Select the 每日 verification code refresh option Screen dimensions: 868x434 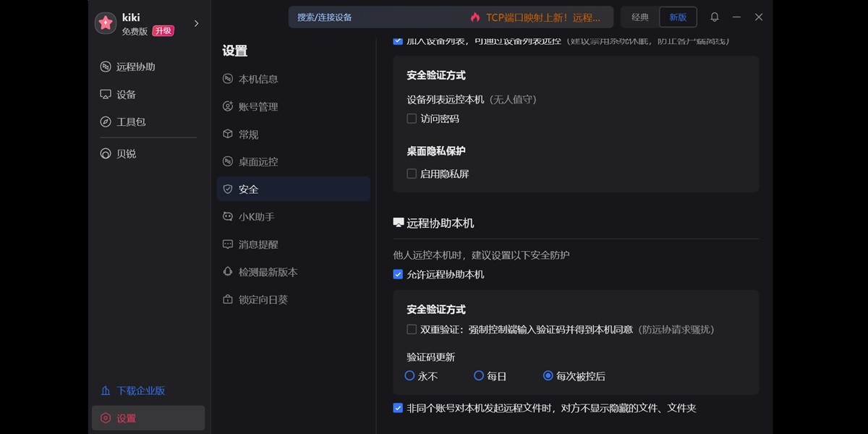tap(479, 375)
